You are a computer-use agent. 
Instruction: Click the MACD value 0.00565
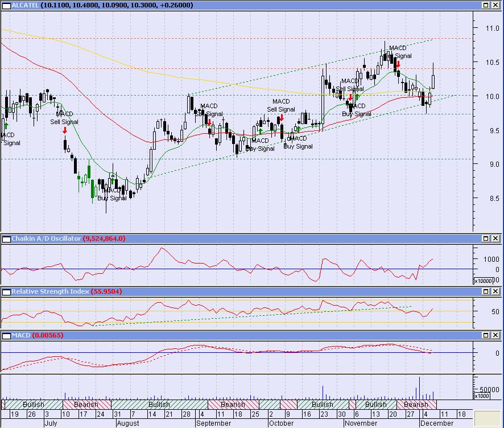click(x=48, y=335)
